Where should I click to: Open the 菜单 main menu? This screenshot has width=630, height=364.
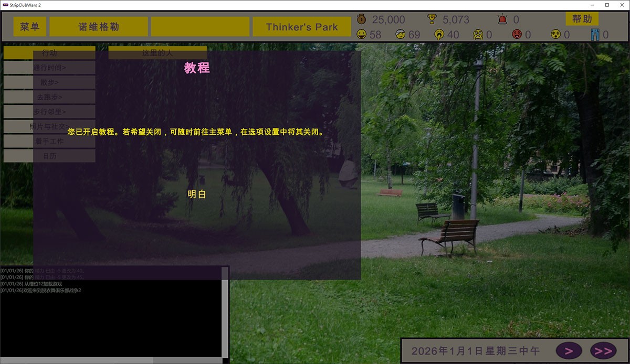pyautogui.click(x=30, y=27)
